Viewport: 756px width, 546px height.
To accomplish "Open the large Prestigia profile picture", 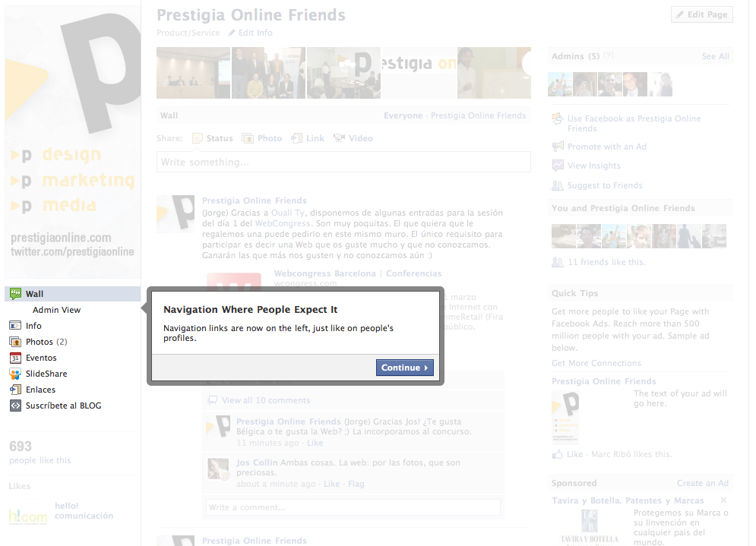I will pos(73,143).
